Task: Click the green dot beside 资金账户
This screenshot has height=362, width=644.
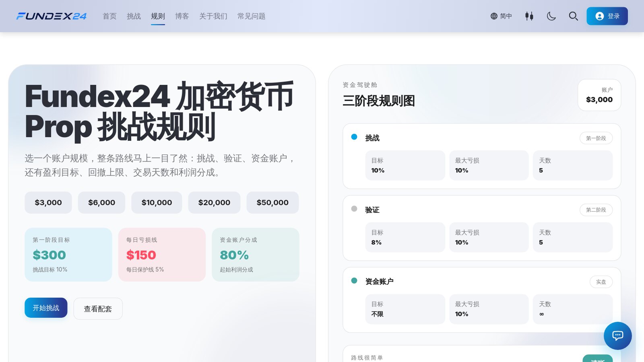Action: click(354, 280)
